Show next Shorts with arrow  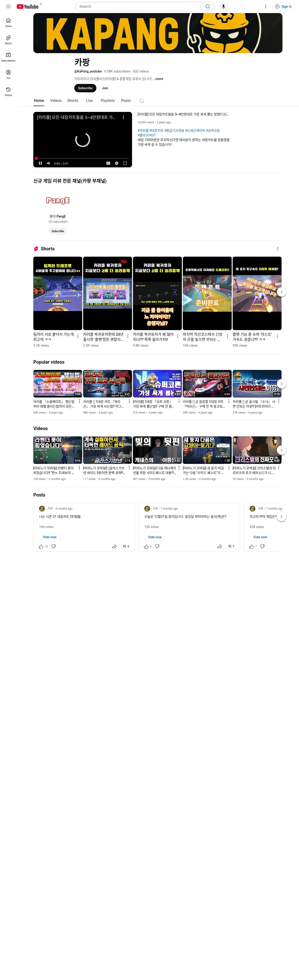coord(281,292)
